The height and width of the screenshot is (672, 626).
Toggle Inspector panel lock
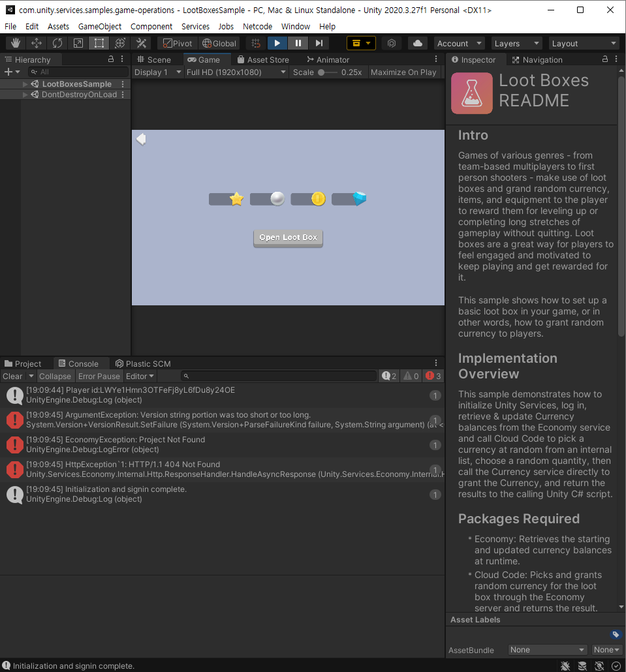click(x=605, y=59)
